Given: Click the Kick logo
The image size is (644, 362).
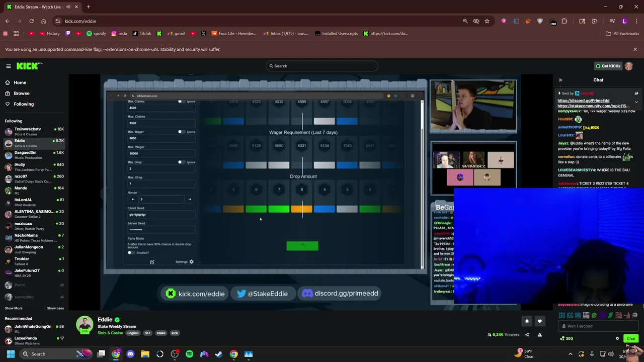Looking at the screenshot, I should point(29,66).
